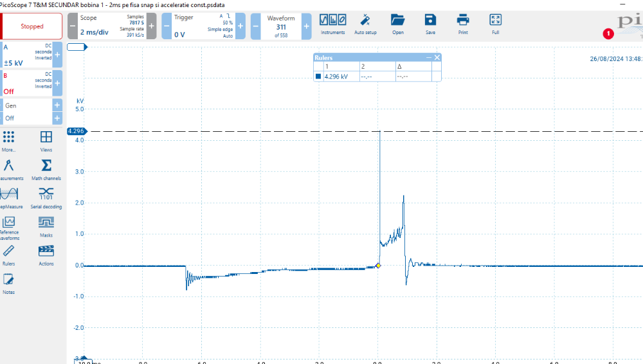Click the 4.296 ruler handle on axis
The width and height of the screenshot is (643, 364).
coord(76,131)
